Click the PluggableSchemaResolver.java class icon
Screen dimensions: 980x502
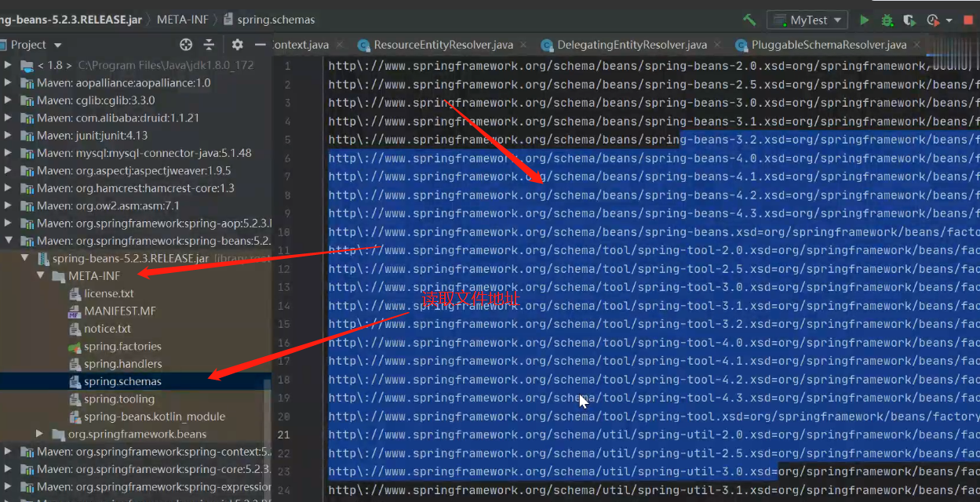(741, 45)
